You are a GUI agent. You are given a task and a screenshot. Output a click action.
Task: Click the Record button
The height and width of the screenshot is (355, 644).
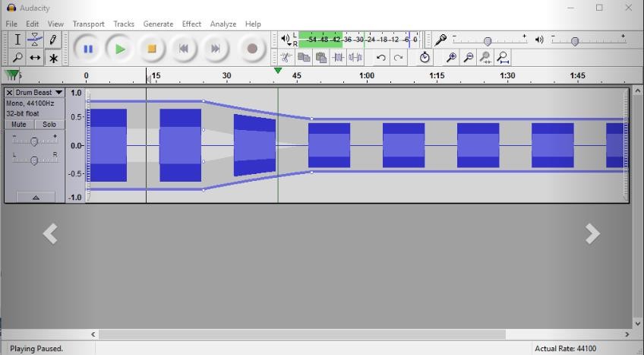[252, 49]
